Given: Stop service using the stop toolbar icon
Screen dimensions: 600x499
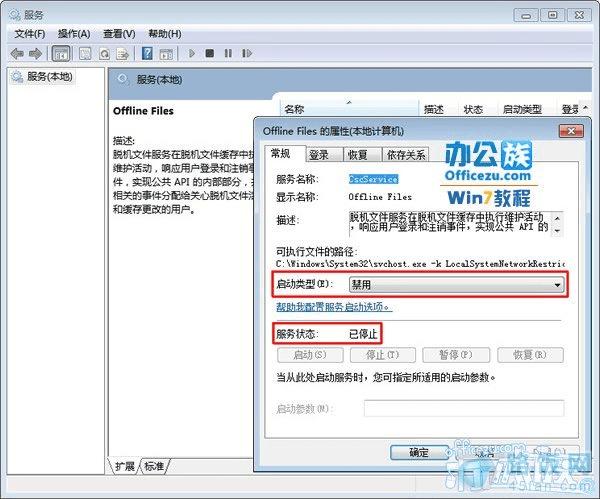Looking at the screenshot, I should pyautogui.click(x=209, y=53).
